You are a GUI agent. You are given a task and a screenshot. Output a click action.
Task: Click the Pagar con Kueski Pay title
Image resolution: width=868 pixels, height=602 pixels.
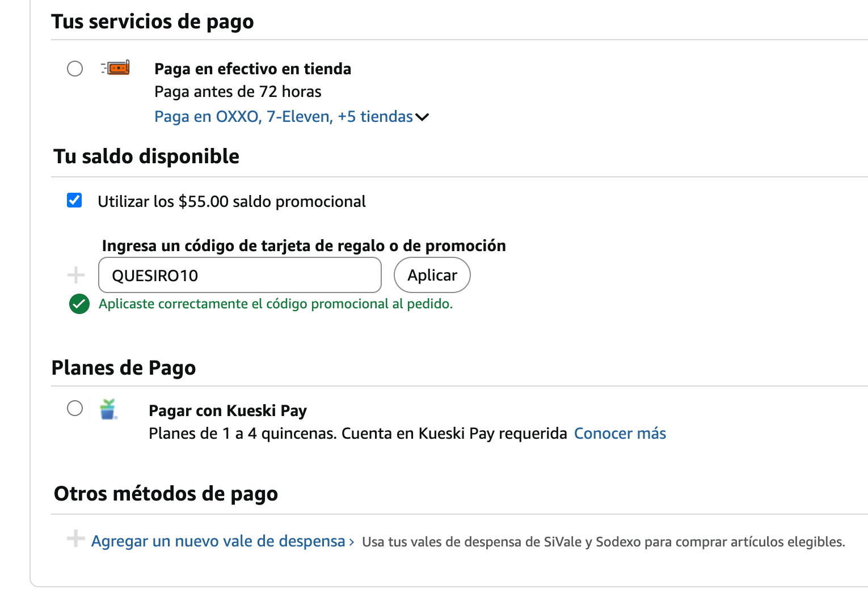[227, 410]
